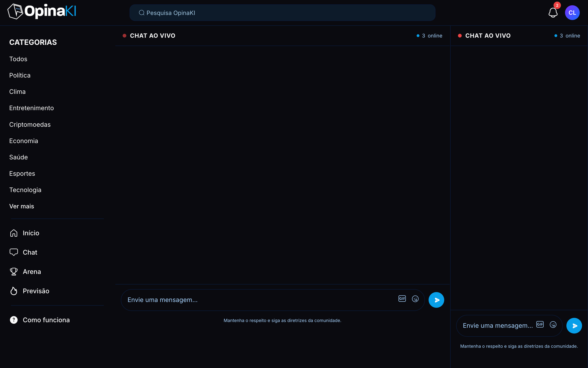Select the Economia category
Screen dimensions: 588x368
click(x=24, y=141)
